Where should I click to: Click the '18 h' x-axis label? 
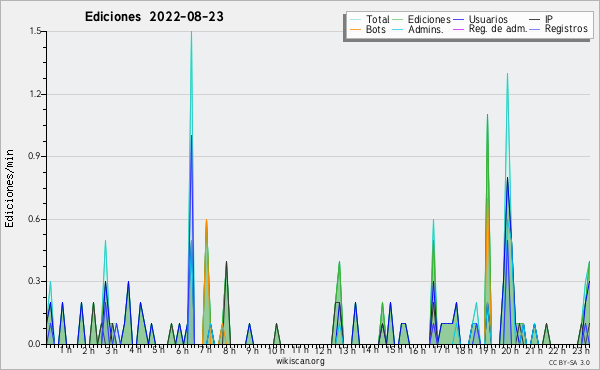464,351
